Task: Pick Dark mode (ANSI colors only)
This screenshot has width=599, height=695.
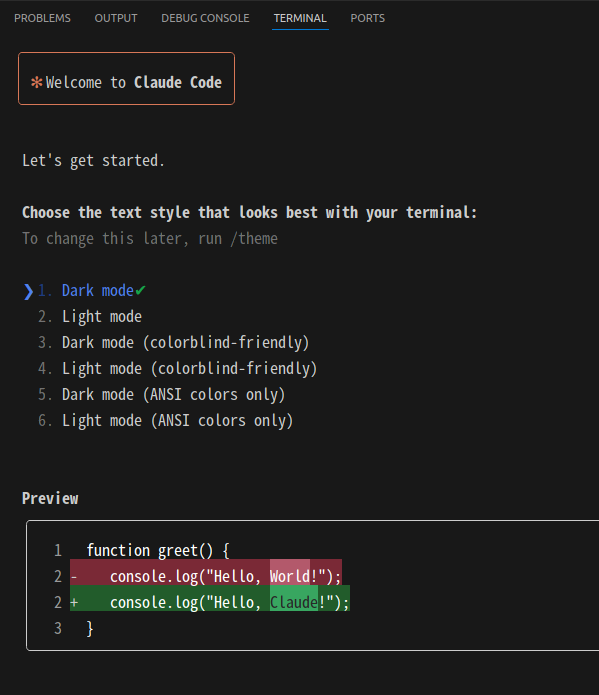Action: pyautogui.click(x=161, y=394)
